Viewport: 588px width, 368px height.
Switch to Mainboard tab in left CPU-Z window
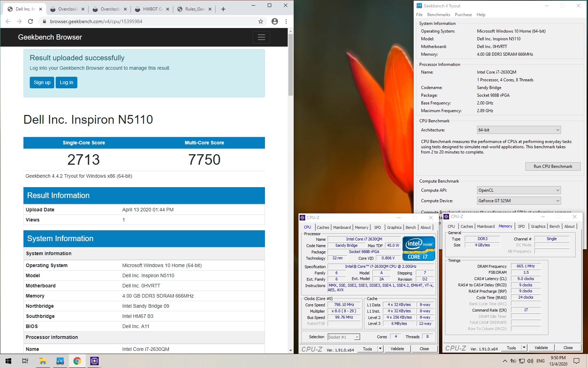(x=342, y=227)
